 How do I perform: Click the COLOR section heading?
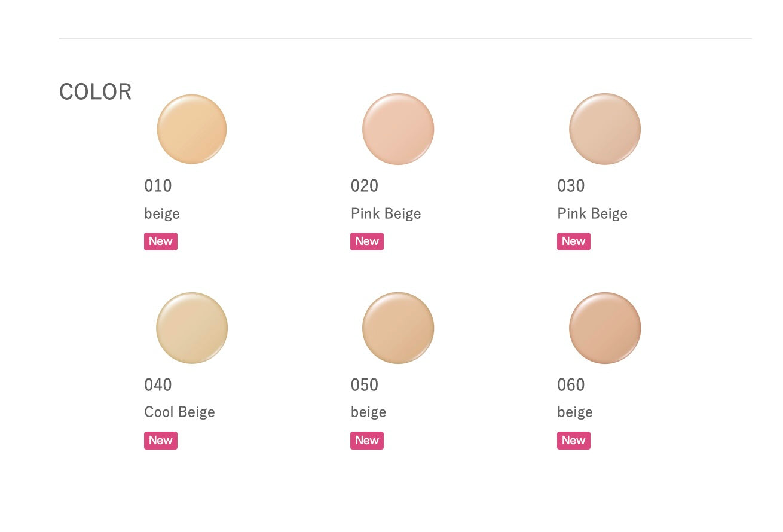[96, 92]
